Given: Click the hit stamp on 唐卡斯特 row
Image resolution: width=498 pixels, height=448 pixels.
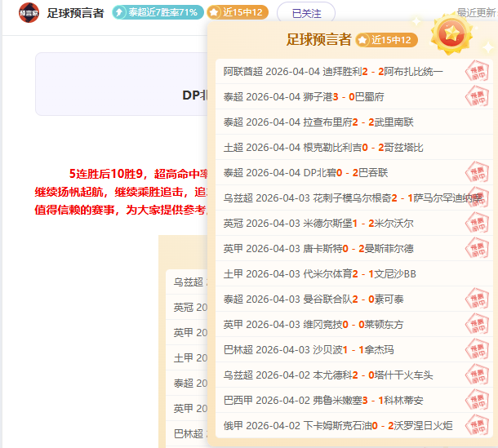Looking at the screenshot, I should coord(477,248).
